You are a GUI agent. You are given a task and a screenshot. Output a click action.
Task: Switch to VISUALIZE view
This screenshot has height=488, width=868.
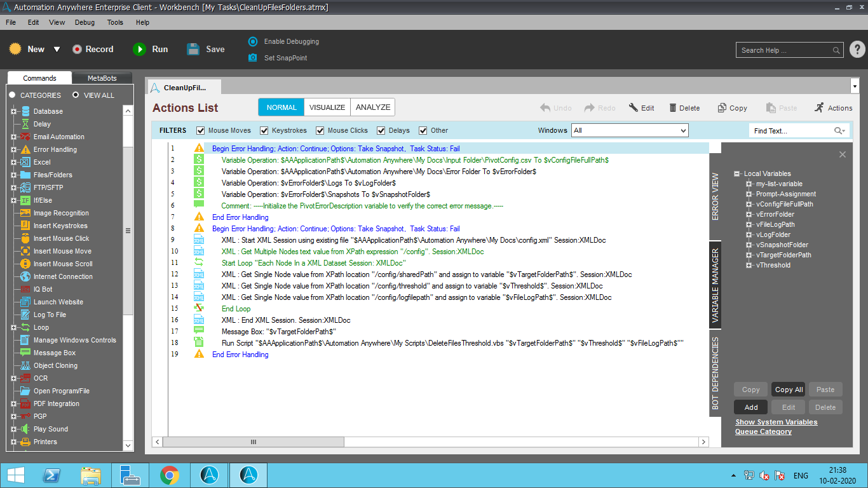coord(327,107)
